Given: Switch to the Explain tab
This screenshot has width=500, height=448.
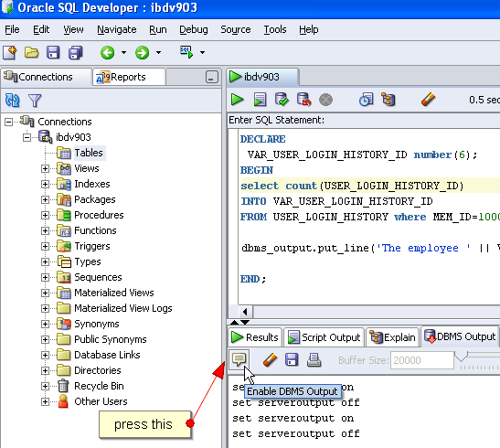Looking at the screenshot, I should tap(392, 337).
